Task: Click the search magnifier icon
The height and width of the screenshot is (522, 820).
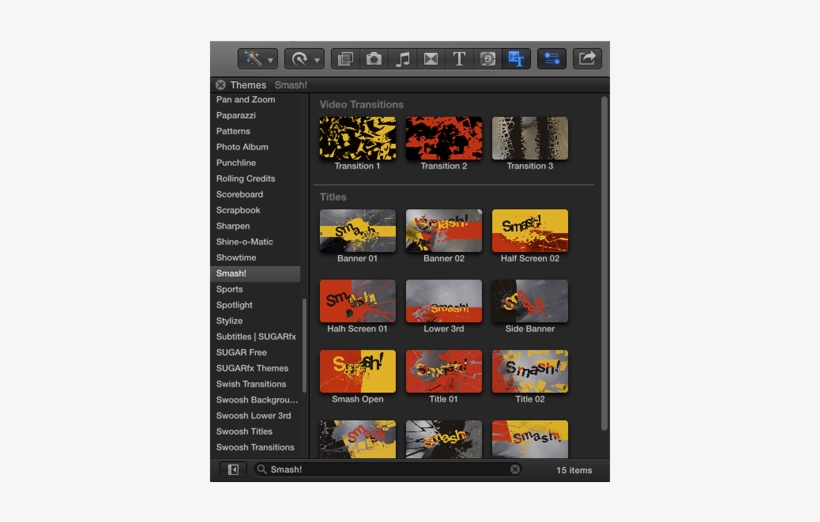Action: [x=261, y=469]
